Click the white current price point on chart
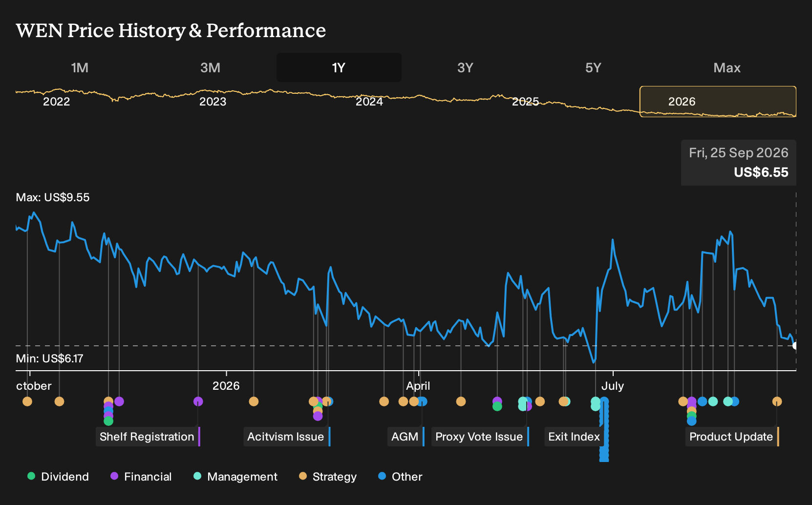Viewport: 812px width, 505px height. point(795,346)
